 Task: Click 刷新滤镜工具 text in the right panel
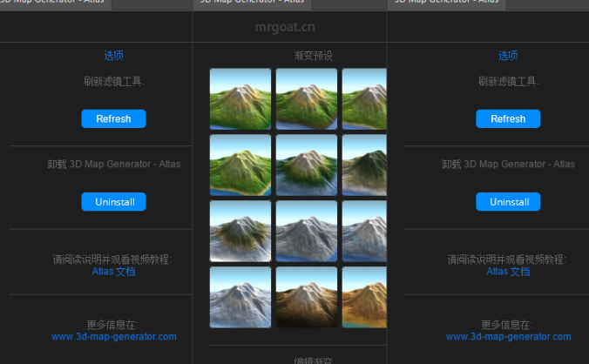[508, 81]
